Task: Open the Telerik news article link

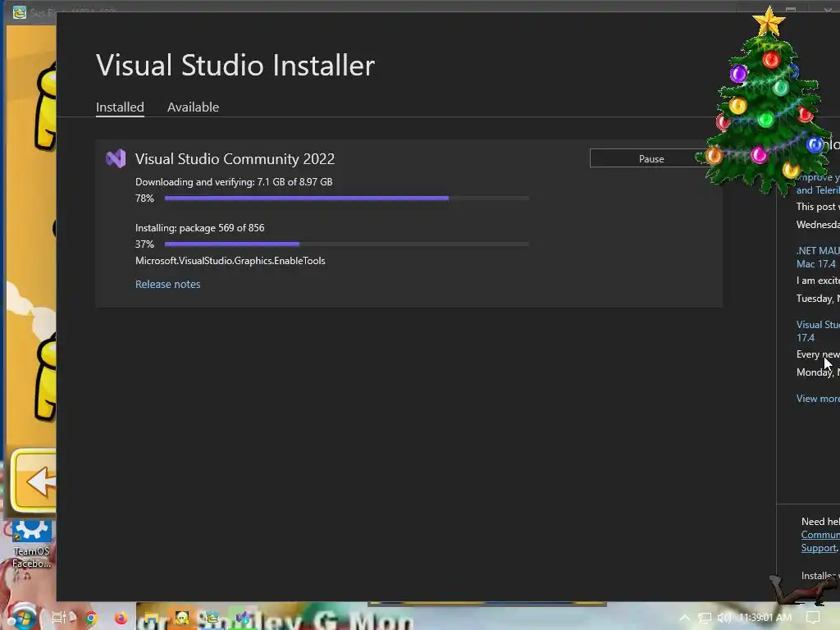Action: click(x=818, y=184)
